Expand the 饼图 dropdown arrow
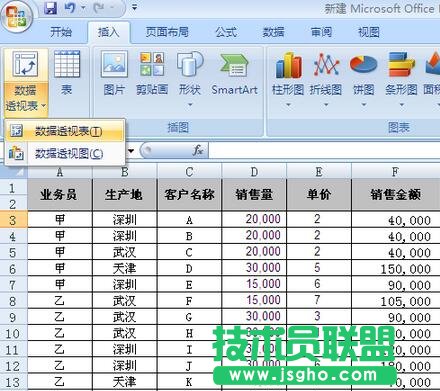This screenshot has width=440, height=391. [x=364, y=105]
